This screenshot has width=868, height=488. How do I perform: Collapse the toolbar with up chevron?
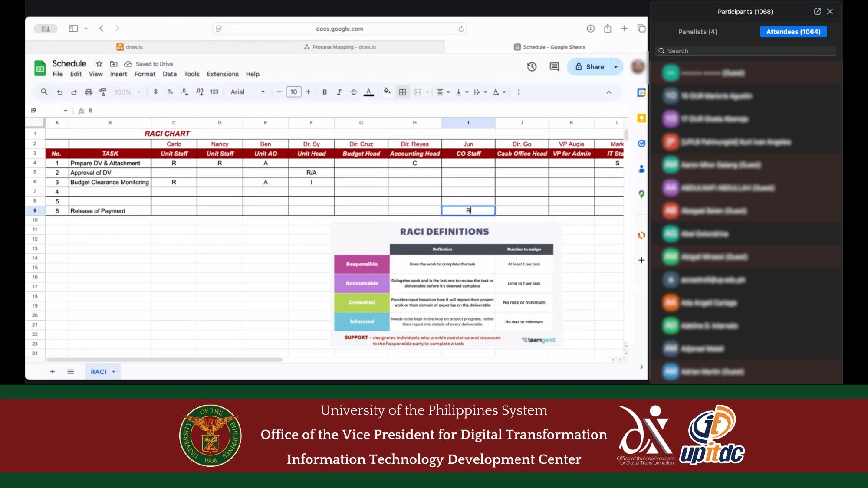pyautogui.click(x=609, y=92)
